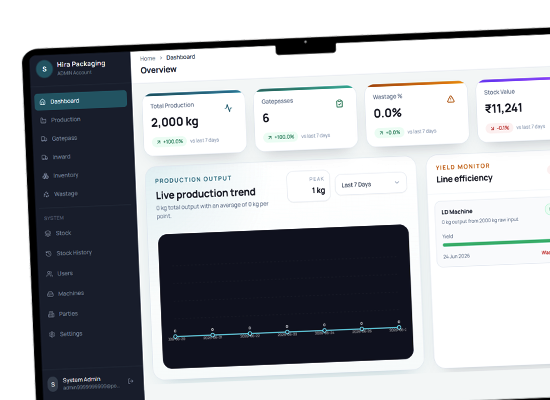Click the Line efficiency heading
550x400 pixels.
tap(464, 179)
